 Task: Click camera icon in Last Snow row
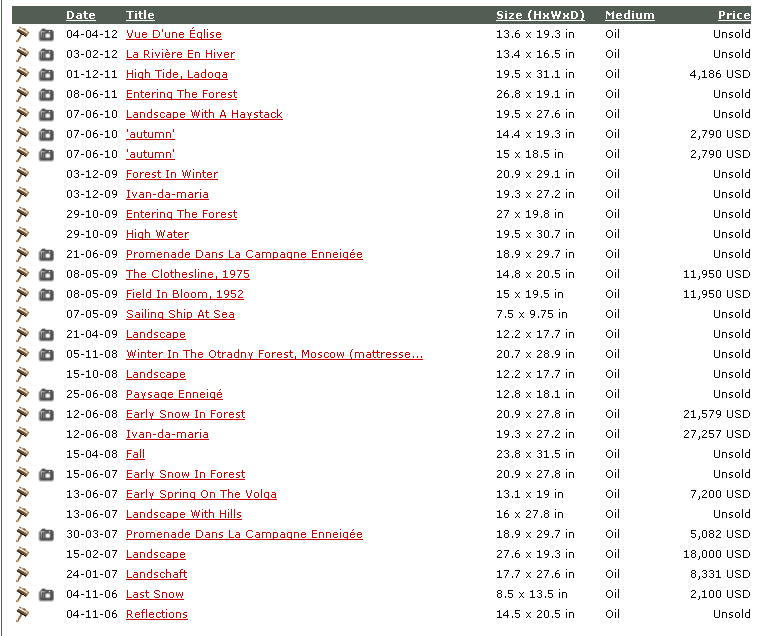click(x=46, y=594)
